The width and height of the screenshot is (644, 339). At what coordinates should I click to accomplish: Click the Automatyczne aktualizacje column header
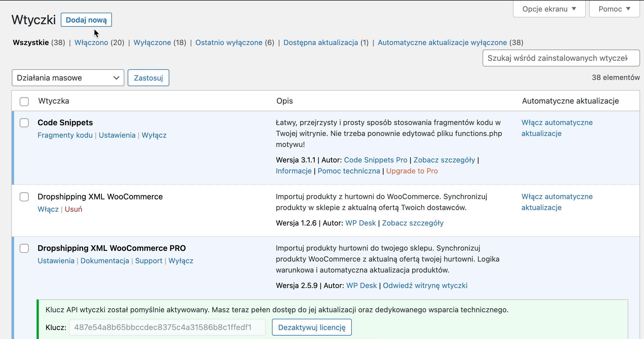click(570, 101)
